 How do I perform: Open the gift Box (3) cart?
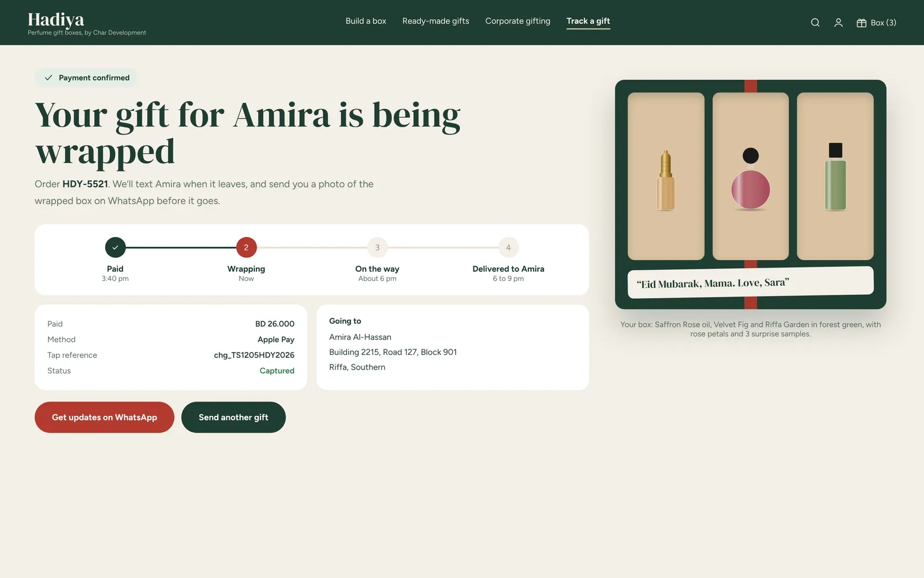876,23
